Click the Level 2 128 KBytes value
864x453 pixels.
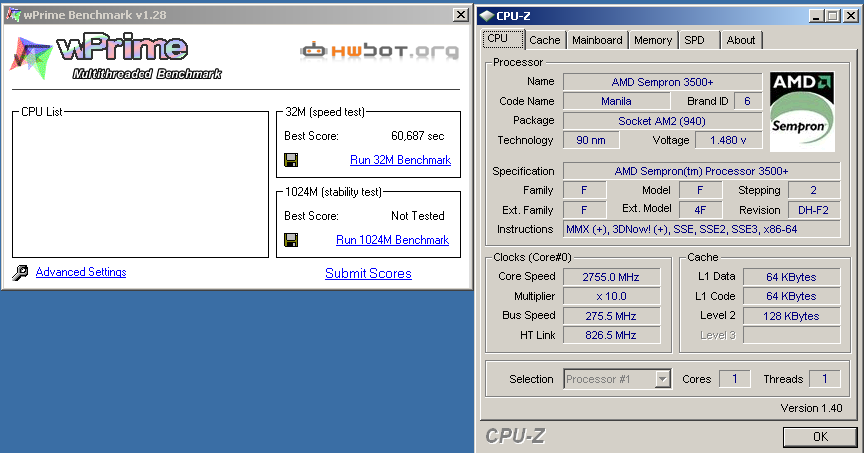coord(791,316)
